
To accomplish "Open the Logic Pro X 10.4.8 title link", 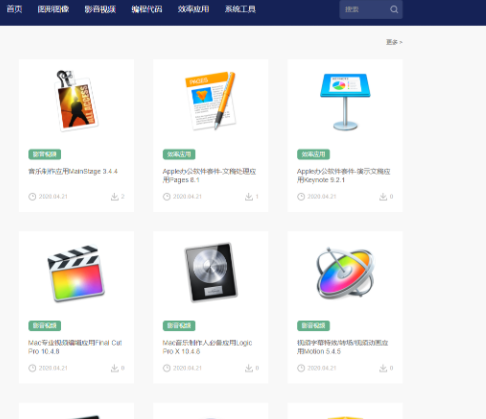I will point(207,347).
